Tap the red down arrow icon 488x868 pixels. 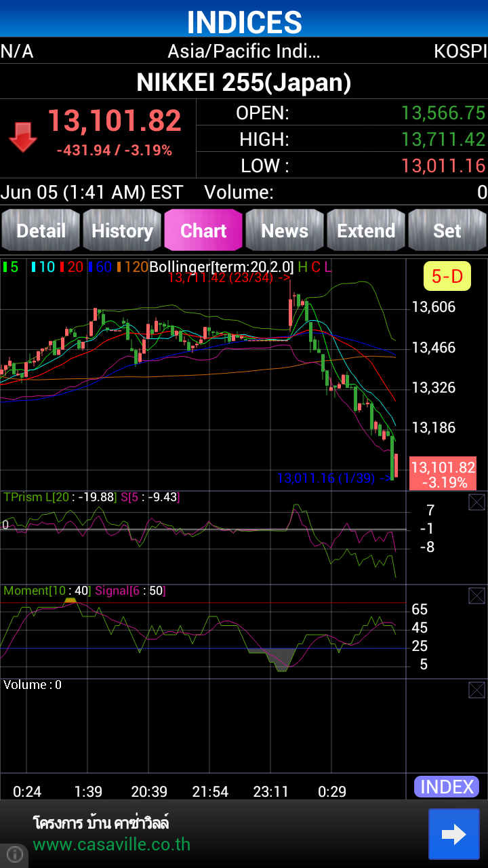23,137
